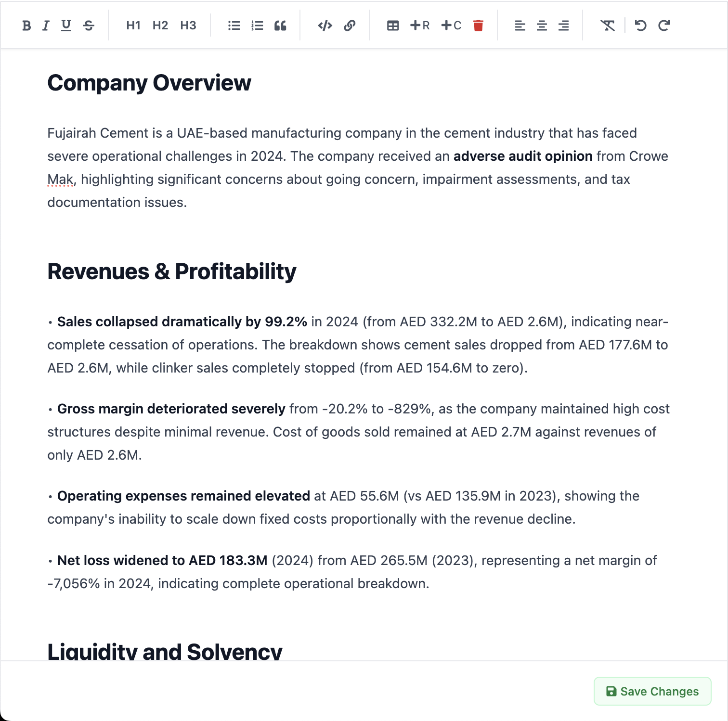728x721 pixels.
Task: Create a bullet list
Action: pos(234,26)
